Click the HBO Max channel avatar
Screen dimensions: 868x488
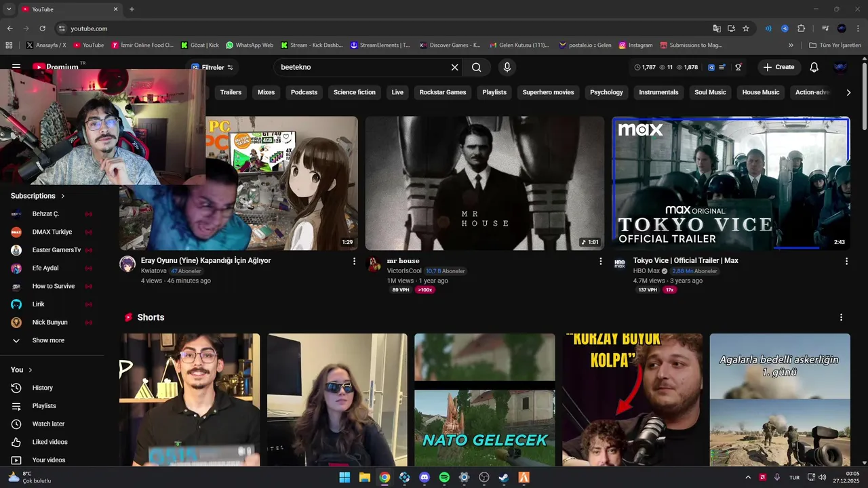tap(620, 264)
